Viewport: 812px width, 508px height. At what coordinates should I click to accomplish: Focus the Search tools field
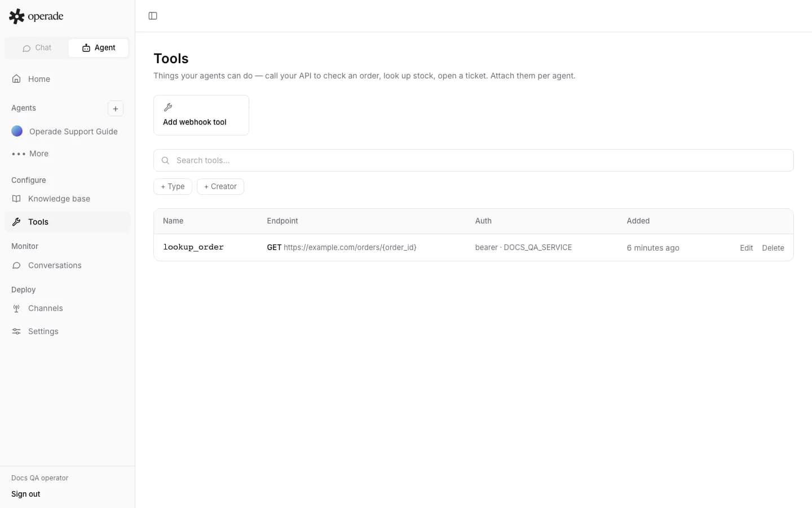coord(474,160)
